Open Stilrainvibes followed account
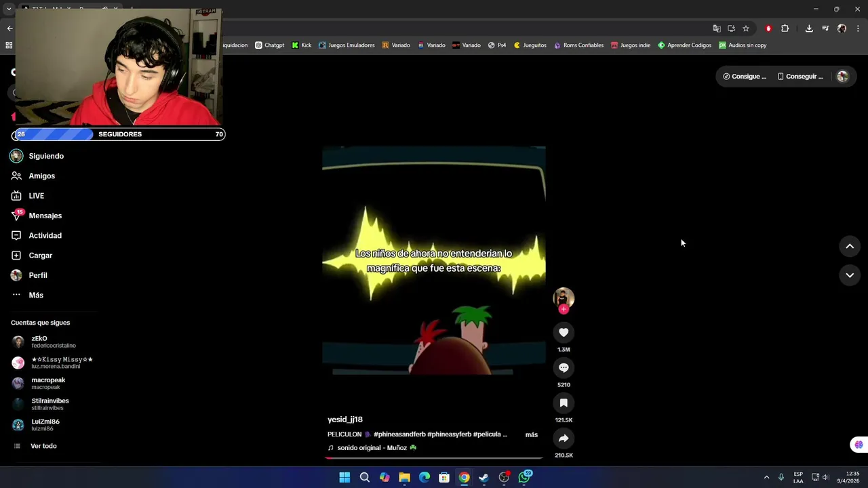This screenshot has height=488, width=868. pyautogui.click(x=41, y=404)
